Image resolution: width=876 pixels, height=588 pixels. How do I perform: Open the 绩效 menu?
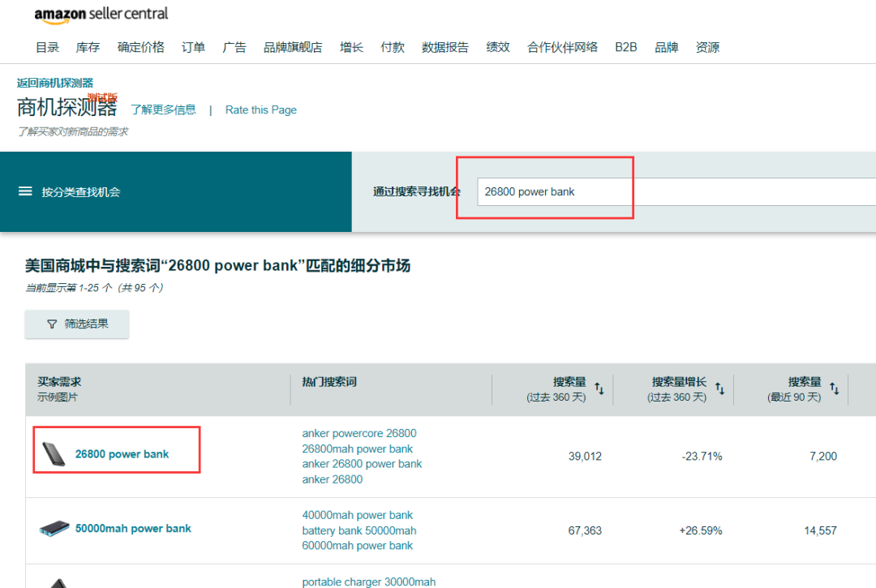click(x=498, y=48)
